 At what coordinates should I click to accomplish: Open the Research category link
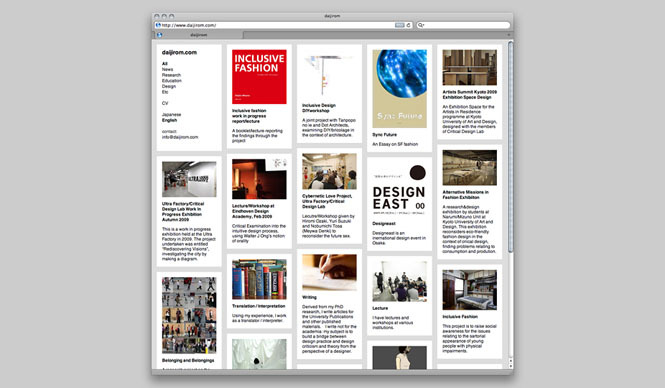pyautogui.click(x=171, y=75)
